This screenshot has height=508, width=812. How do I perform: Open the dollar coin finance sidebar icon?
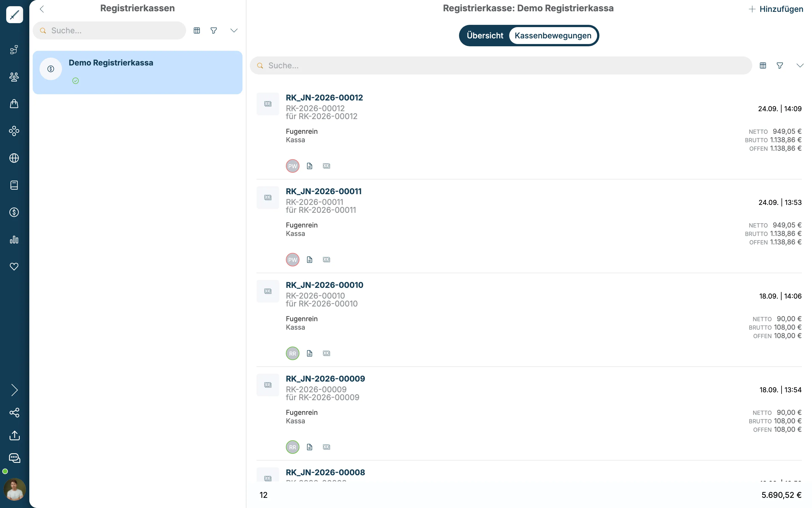pyautogui.click(x=14, y=212)
